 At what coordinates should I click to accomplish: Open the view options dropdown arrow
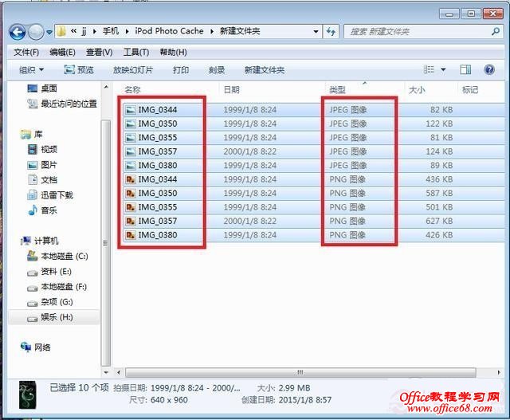point(443,69)
